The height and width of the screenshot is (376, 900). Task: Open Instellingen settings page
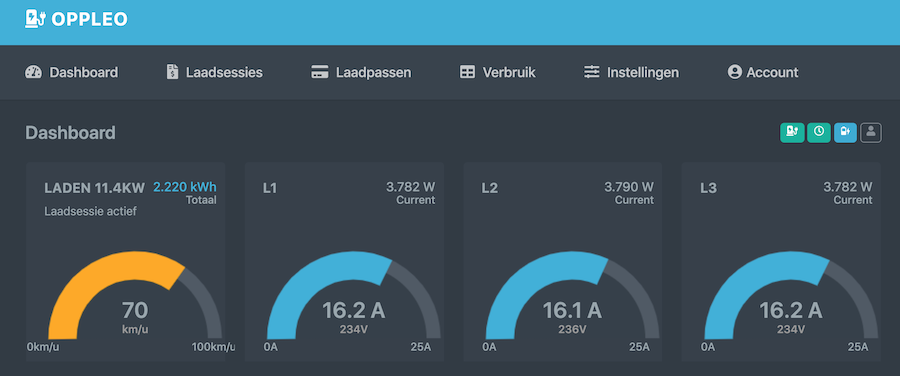[631, 72]
